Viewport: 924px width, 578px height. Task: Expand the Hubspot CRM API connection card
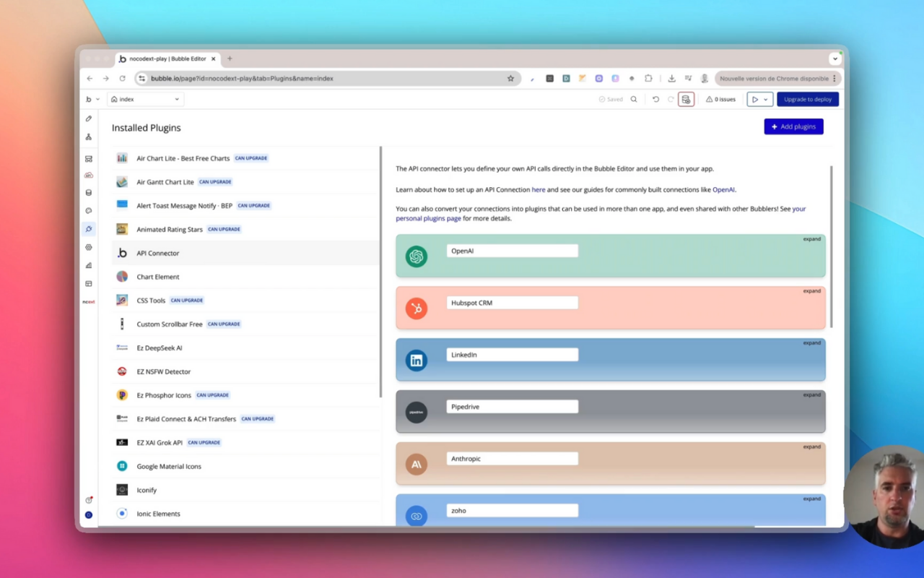[x=811, y=290]
